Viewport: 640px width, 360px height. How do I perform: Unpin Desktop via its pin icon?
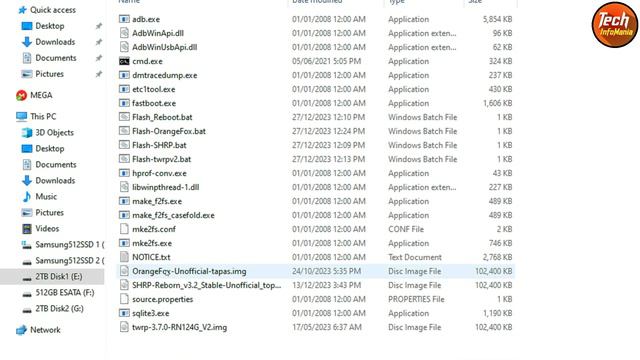click(x=99, y=26)
